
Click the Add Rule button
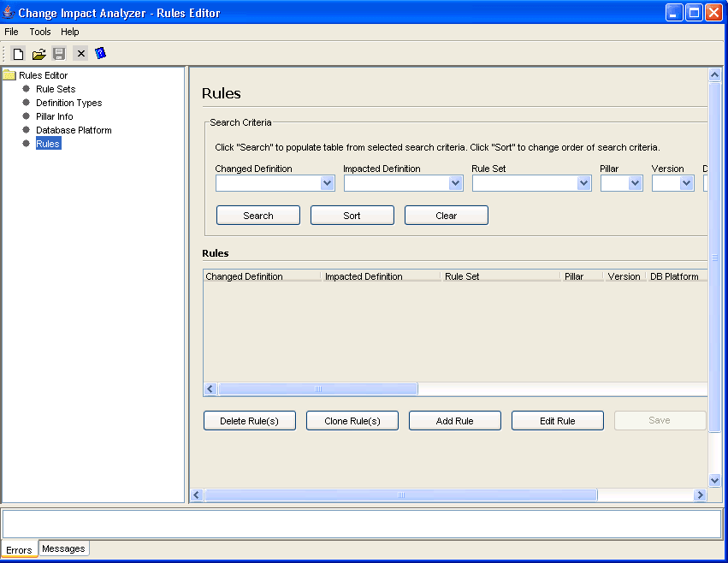(454, 420)
